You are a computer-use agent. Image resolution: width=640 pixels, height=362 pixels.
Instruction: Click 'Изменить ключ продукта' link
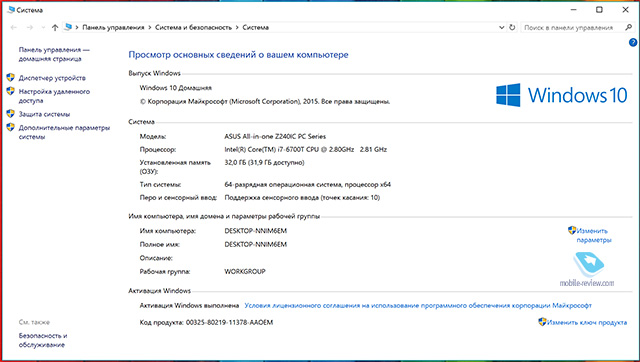pyautogui.click(x=587, y=322)
